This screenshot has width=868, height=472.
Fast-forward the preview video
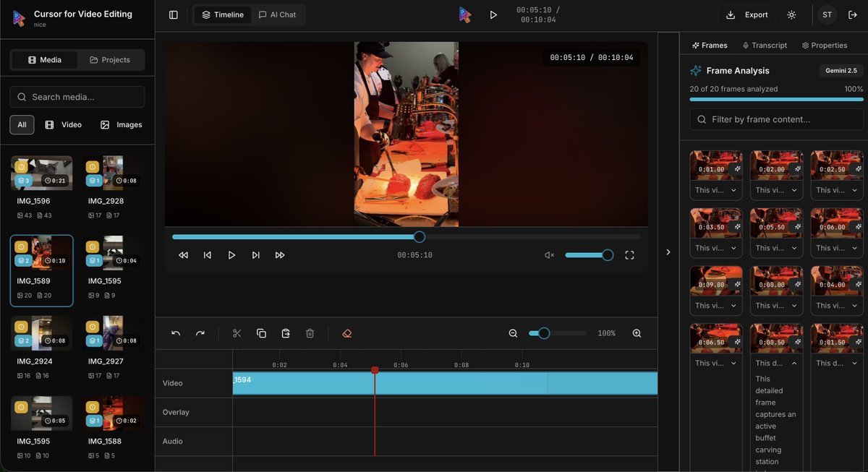280,255
